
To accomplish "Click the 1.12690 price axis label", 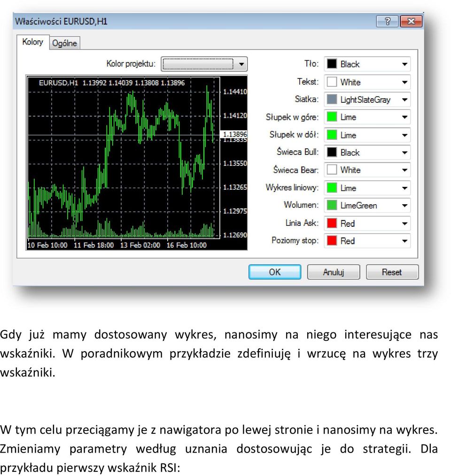I will tap(235, 235).
